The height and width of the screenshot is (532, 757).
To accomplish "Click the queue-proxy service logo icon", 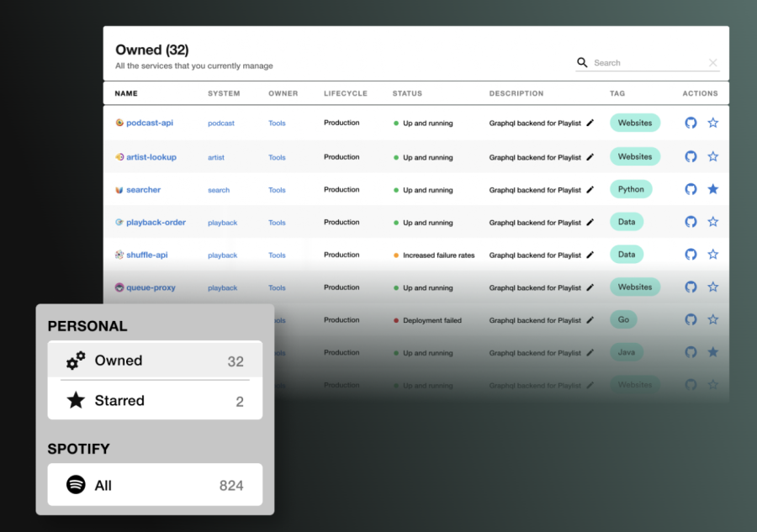I will click(119, 287).
